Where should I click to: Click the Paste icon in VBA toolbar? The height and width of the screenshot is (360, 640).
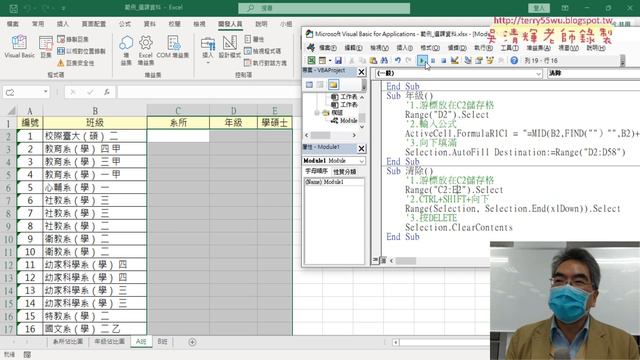(373, 60)
